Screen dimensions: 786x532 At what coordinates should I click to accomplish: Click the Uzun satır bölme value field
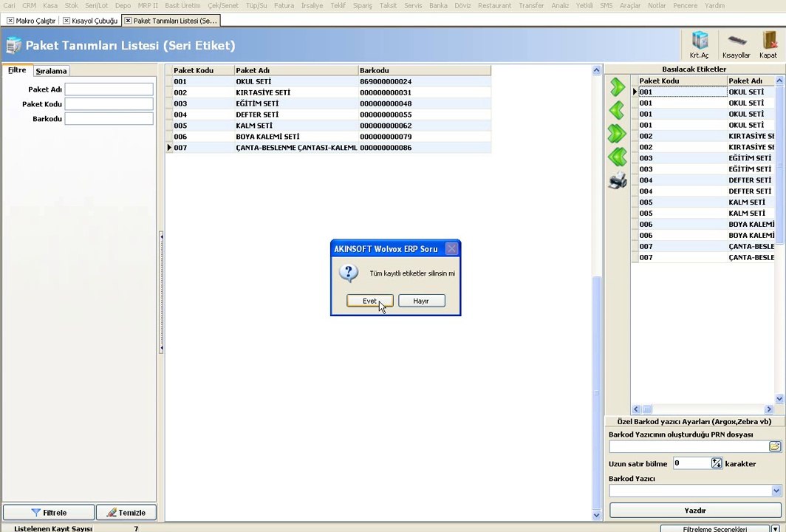(691, 463)
